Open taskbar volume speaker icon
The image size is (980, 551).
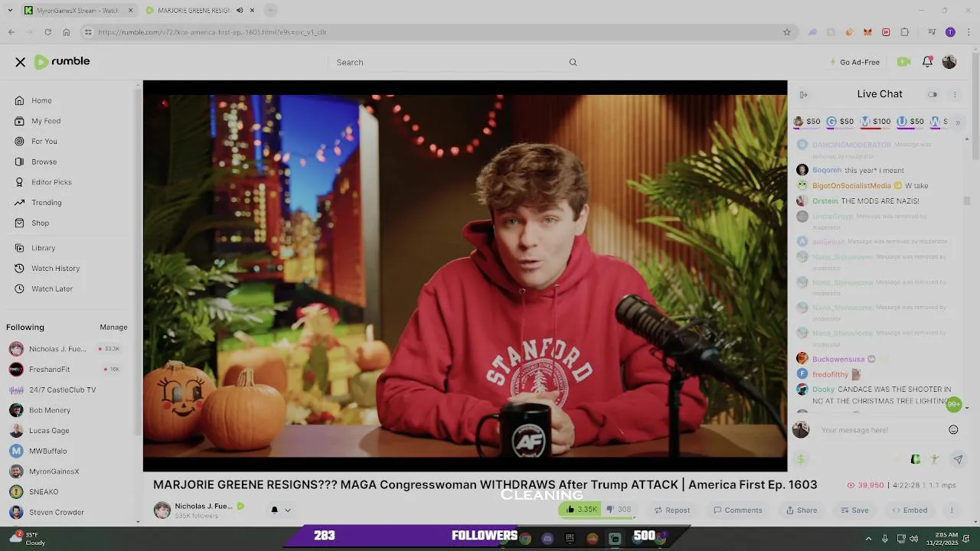click(x=913, y=539)
